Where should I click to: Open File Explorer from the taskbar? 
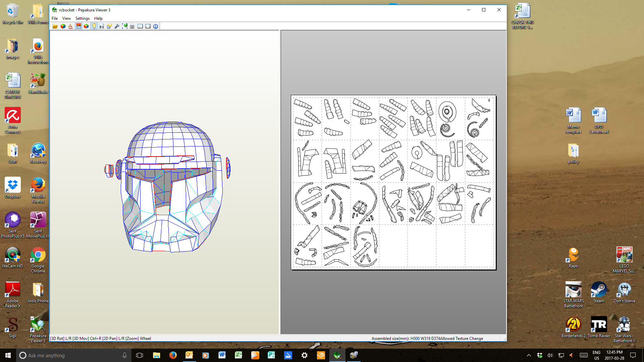pos(156,355)
